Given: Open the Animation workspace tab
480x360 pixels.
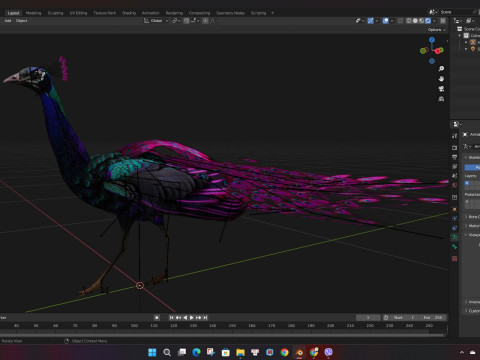Looking at the screenshot, I should pos(151,13).
